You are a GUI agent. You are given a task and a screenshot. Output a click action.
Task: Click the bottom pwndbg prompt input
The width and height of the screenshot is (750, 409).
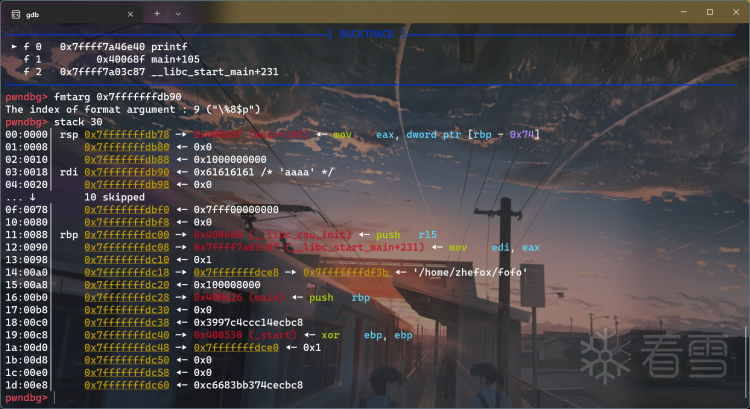click(x=55, y=398)
